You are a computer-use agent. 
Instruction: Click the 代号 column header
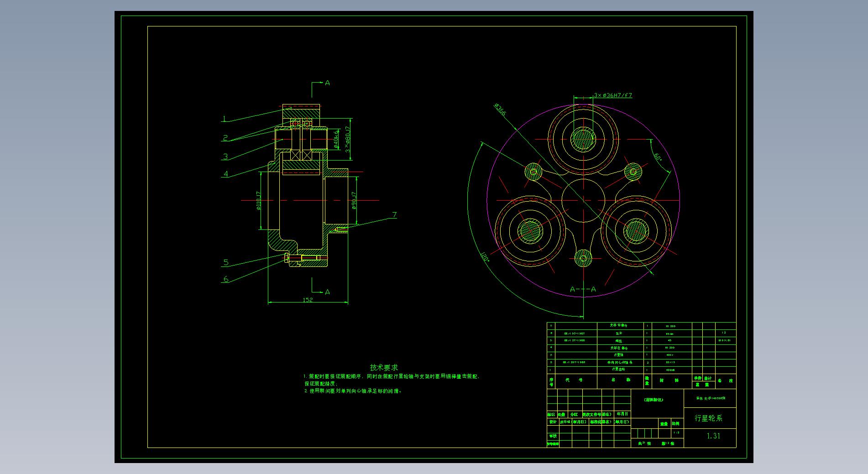574,380
